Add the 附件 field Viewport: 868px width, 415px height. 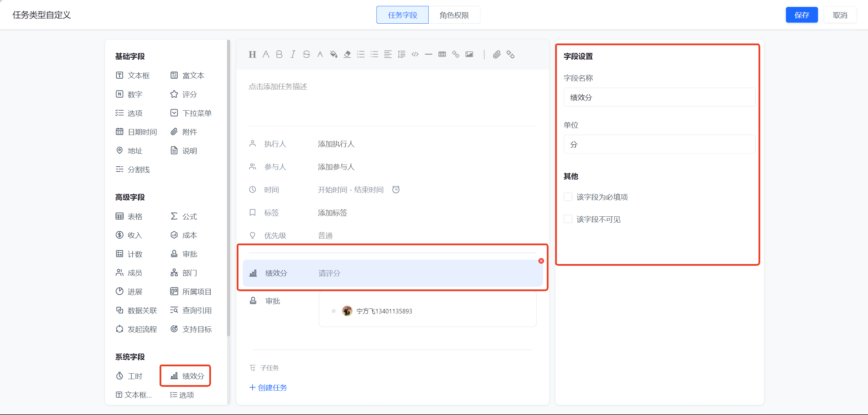point(184,132)
